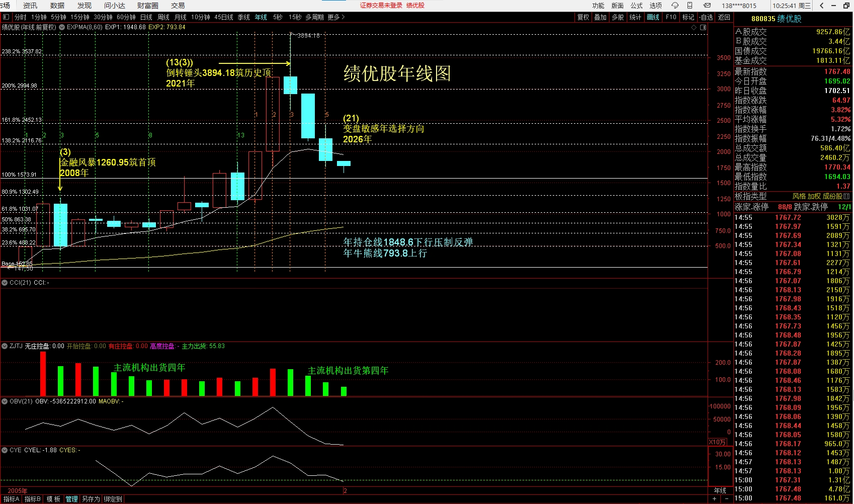Select the active 年线 period tab

pyautogui.click(x=261, y=17)
